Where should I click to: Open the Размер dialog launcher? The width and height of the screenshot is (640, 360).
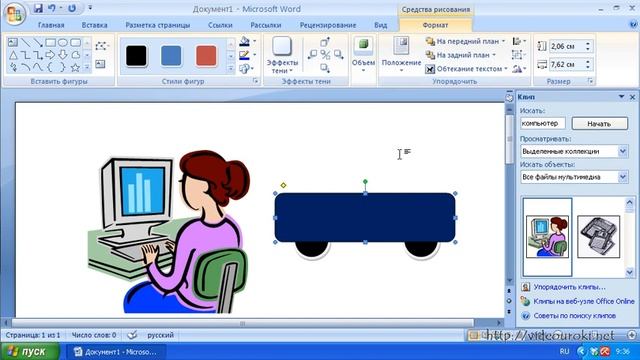(x=590, y=81)
